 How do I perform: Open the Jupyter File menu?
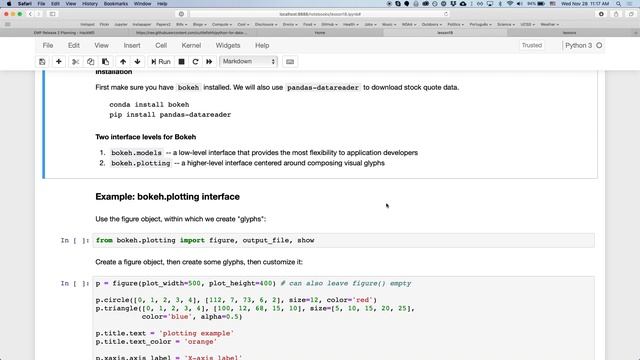point(48,45)
